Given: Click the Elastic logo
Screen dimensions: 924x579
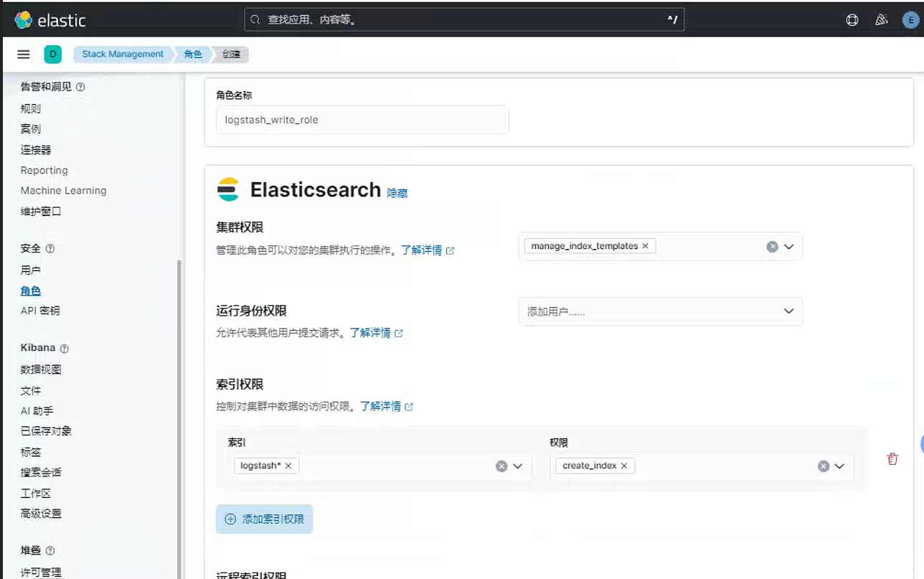Looking at the screenshot, I should point(50,20).
